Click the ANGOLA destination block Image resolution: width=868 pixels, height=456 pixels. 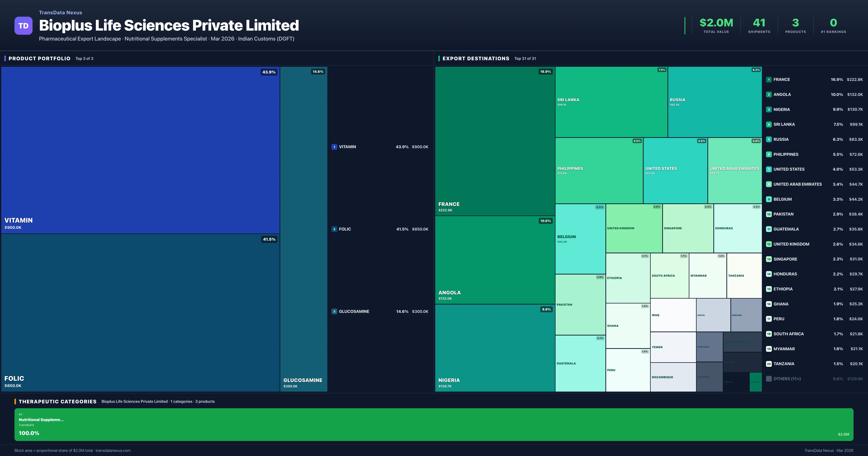[495, 260]
